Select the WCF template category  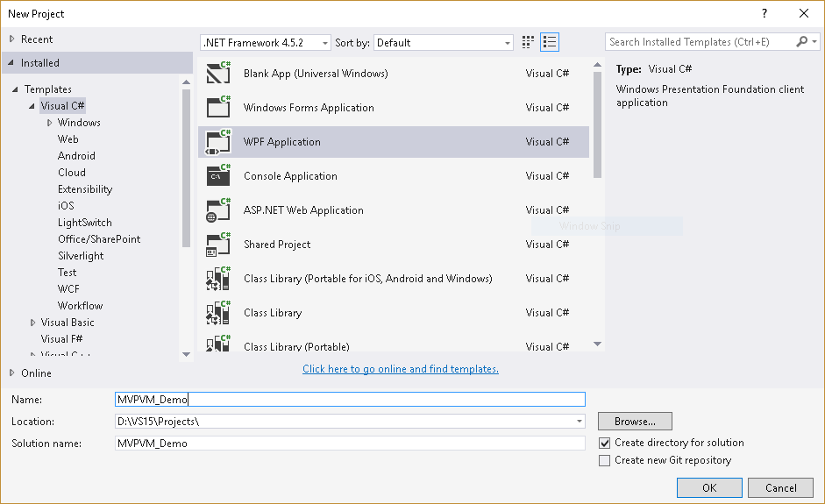[x=68, y=289]
